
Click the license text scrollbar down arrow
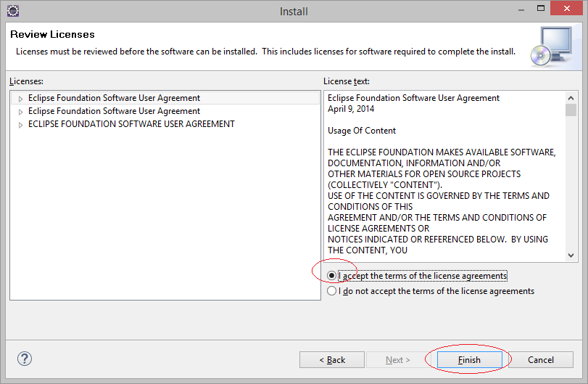coord(571,256)
